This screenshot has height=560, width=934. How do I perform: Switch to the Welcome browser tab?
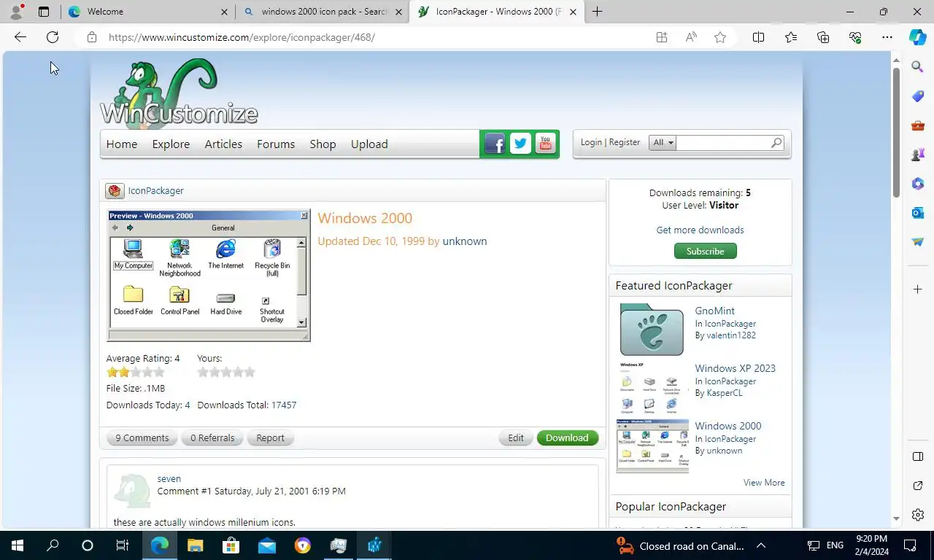147,12
